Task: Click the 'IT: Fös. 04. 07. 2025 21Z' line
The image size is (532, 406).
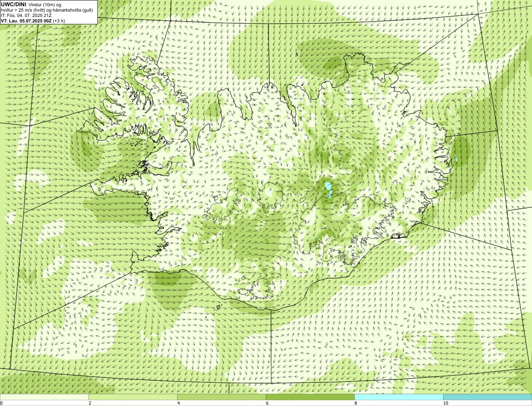Action: pyautogui.click(x=27, y=15)
